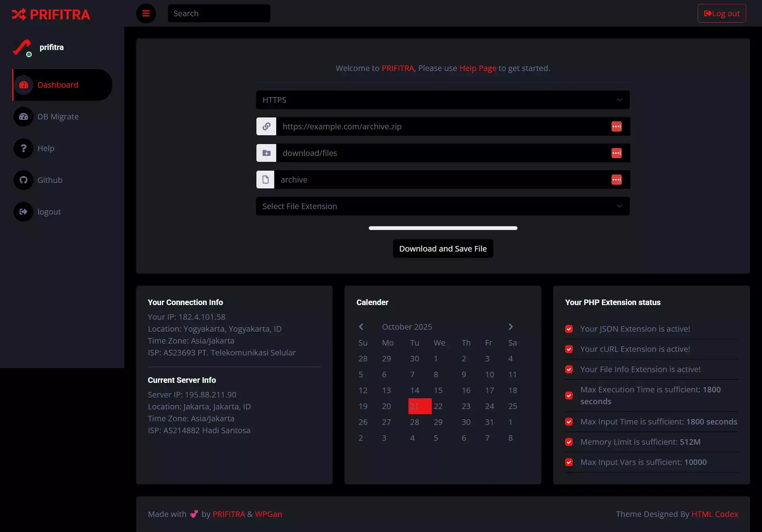This screenshot has width=762, height=532.
Task: Click Download and Save File button
Action: pos(443,249)
